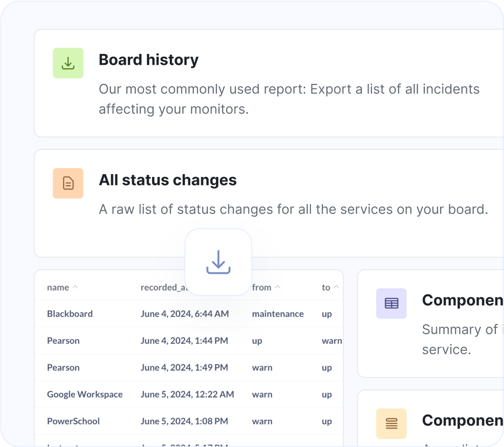Expand sort options via the from column chevron
Viewport: 504px width, 447px height.
pyautogui.click(x=278, y=287)
